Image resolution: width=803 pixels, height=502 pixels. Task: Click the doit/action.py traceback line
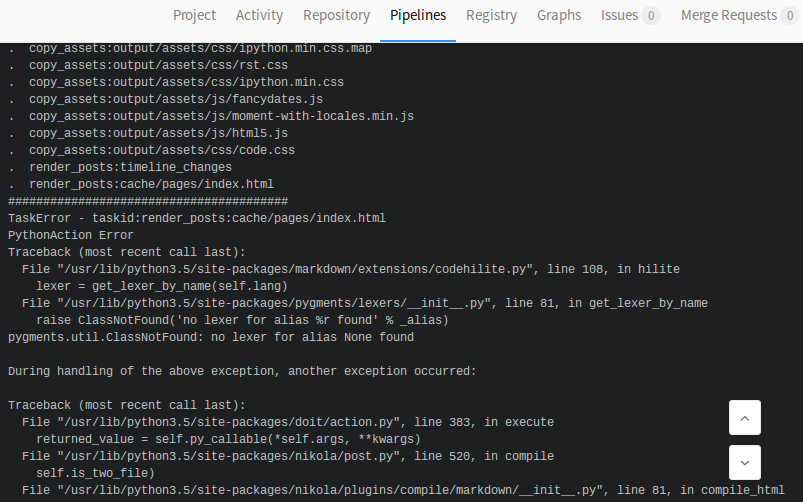coord(288,422)
